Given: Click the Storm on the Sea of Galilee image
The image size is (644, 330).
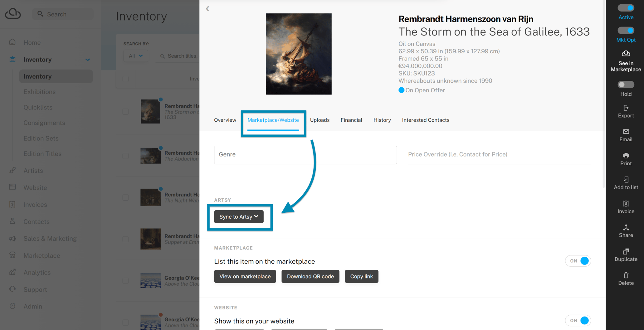Looking at the screenshot, I should point(298,54).
